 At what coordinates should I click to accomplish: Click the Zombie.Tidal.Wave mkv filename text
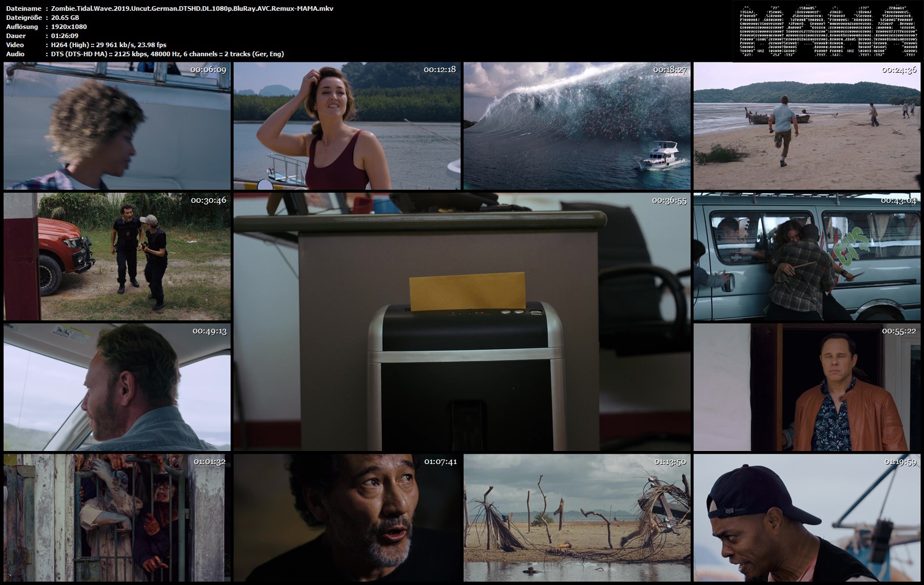coord(192,9)
